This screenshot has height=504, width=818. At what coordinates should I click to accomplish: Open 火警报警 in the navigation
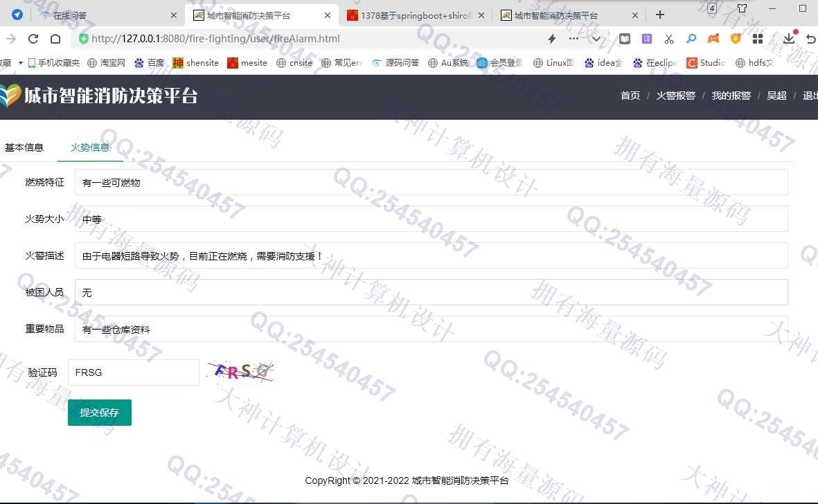tap(675, 96)
